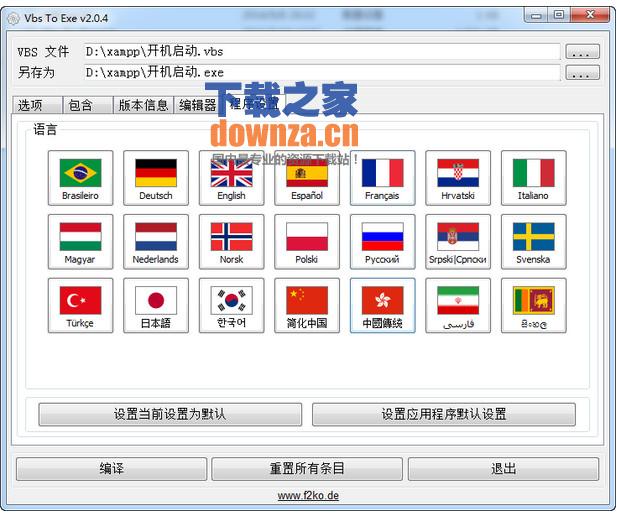Choose the Hrvatski flag button

(x=458, y=178)
